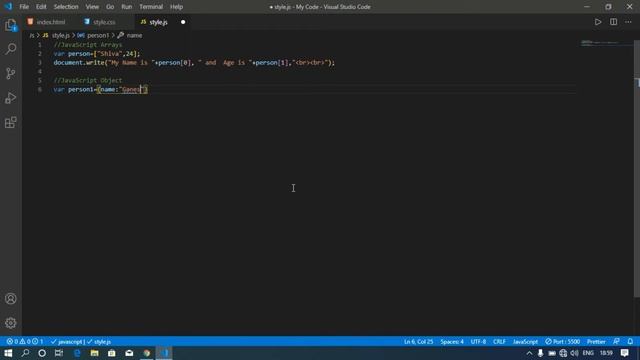Open File Explorer from taskbar
Viewport: 640px width, 360px height.
point(94,353)
